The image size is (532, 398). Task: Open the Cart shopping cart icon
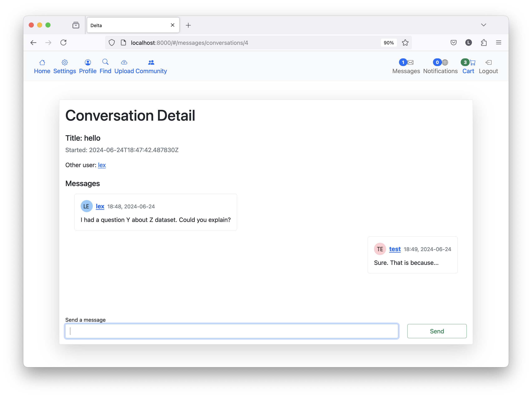(x=472, y=63)
